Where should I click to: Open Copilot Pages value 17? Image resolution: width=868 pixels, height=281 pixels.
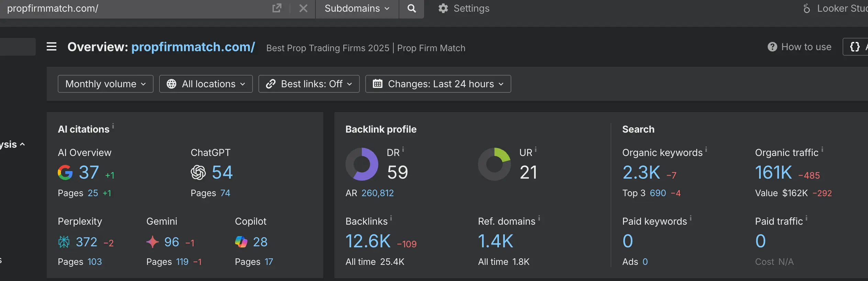click(269, 262)
